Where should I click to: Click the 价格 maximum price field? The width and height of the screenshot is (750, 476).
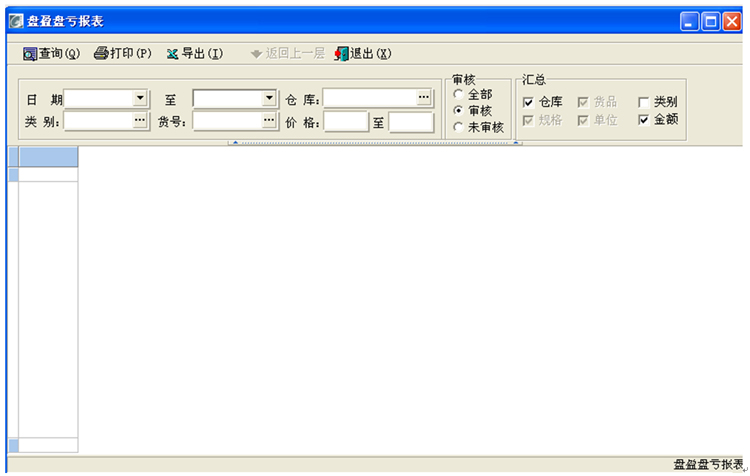click(411, 122)
